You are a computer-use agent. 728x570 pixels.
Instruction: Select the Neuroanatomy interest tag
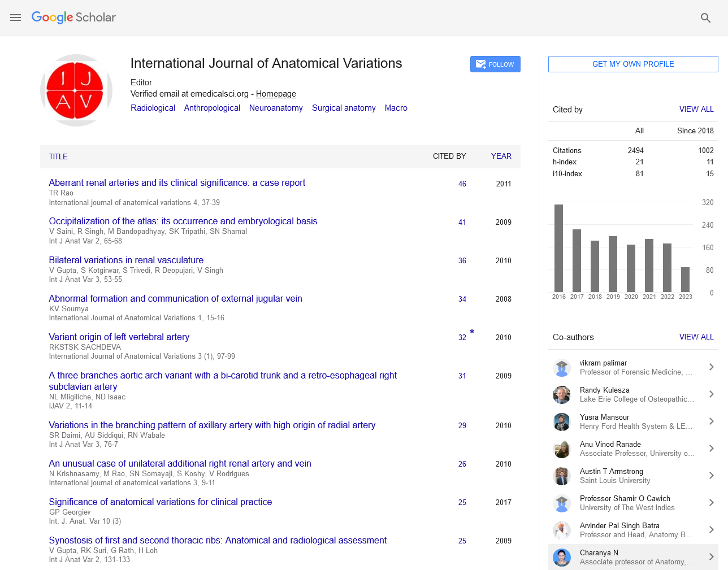click(276, 108)
